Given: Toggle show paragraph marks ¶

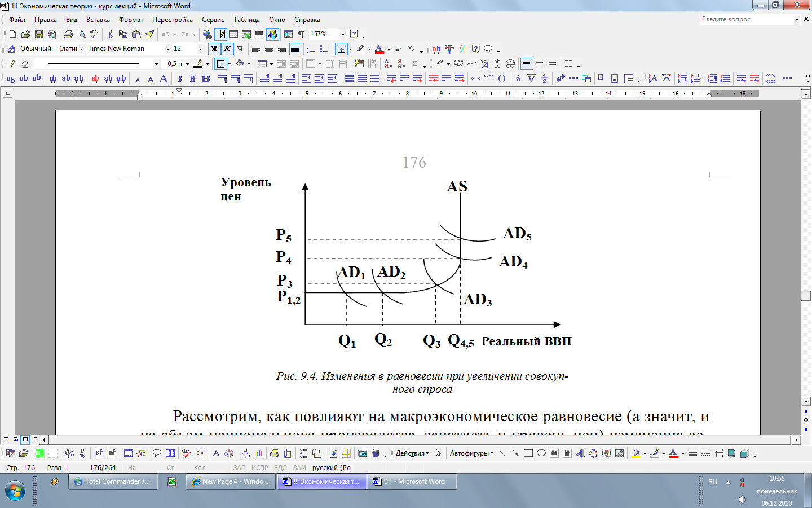Looking at the screenshot, I should 301,34.
